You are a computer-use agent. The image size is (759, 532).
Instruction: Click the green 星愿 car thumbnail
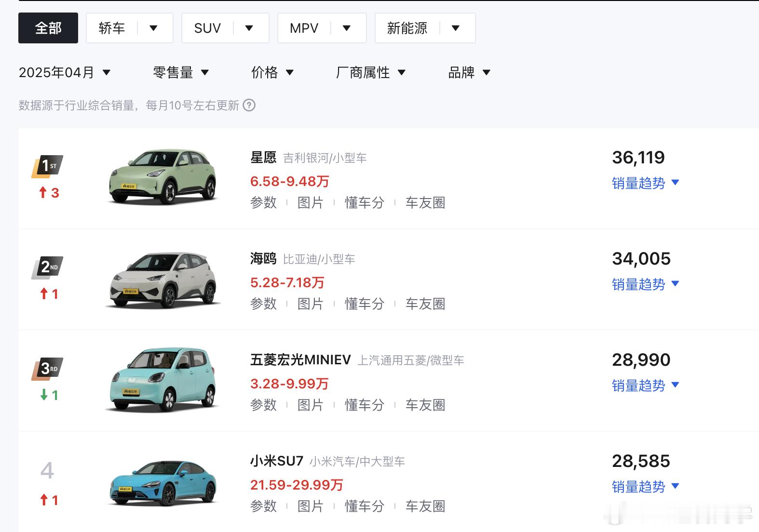pos(163,176)
